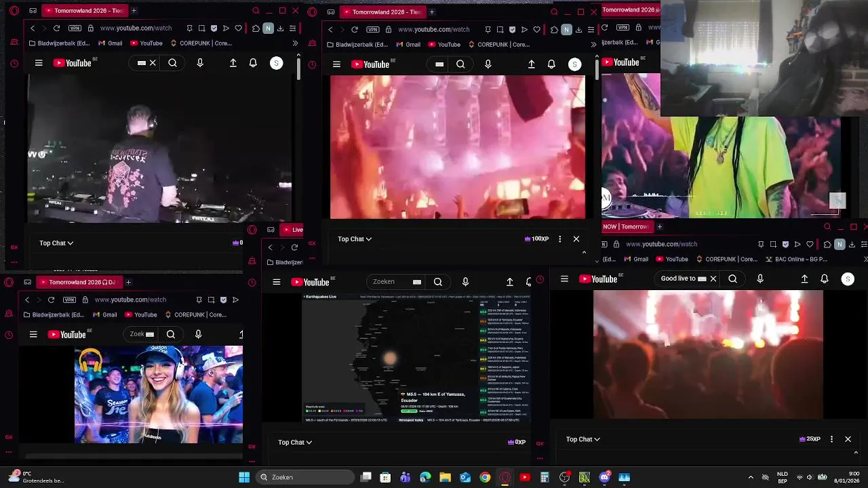The width and height of the screenshot is (868, 488).
Task: Clear the search box in DJ-booth video window
Action: click(x=153, y=63)
